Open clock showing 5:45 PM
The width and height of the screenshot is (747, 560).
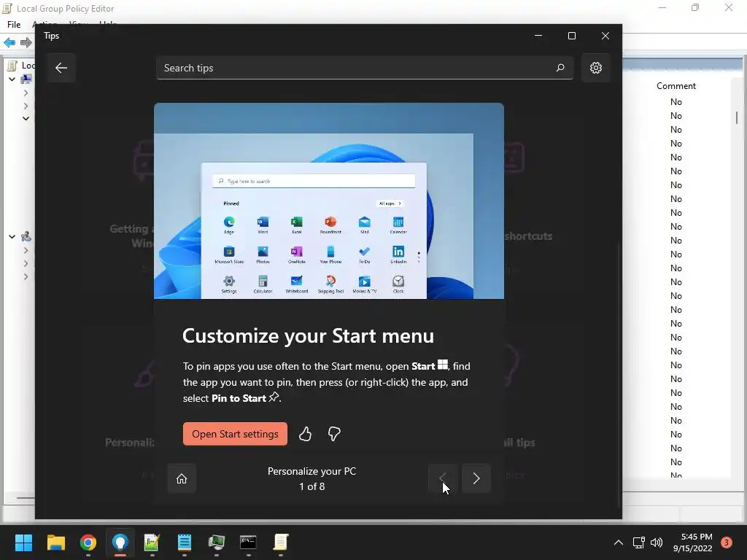click(693, 542)
